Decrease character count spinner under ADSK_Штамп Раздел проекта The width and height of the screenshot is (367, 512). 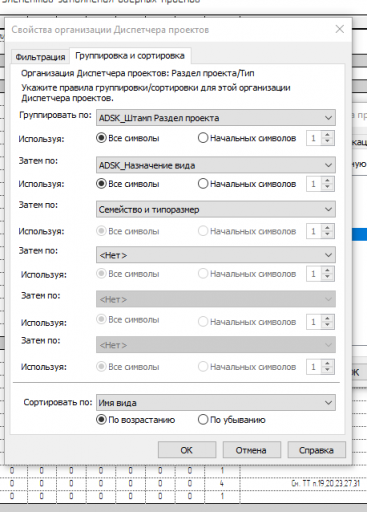pyautogui.click(x=328, y=141)
